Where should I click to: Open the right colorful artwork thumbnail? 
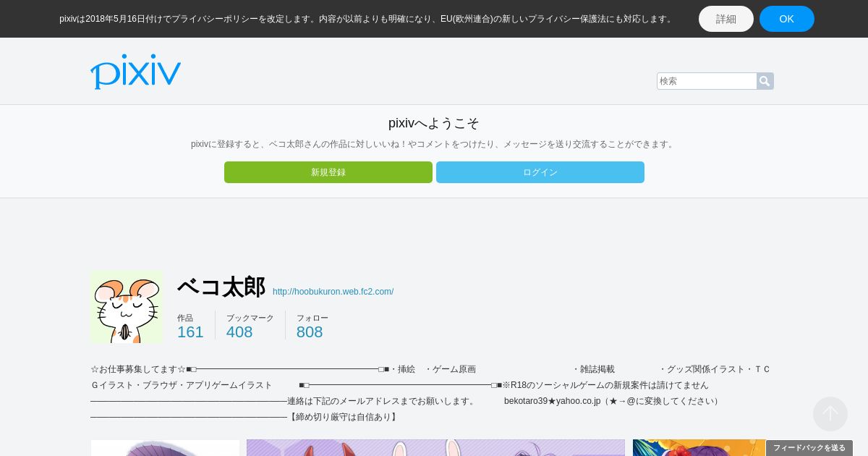[699, 448]
